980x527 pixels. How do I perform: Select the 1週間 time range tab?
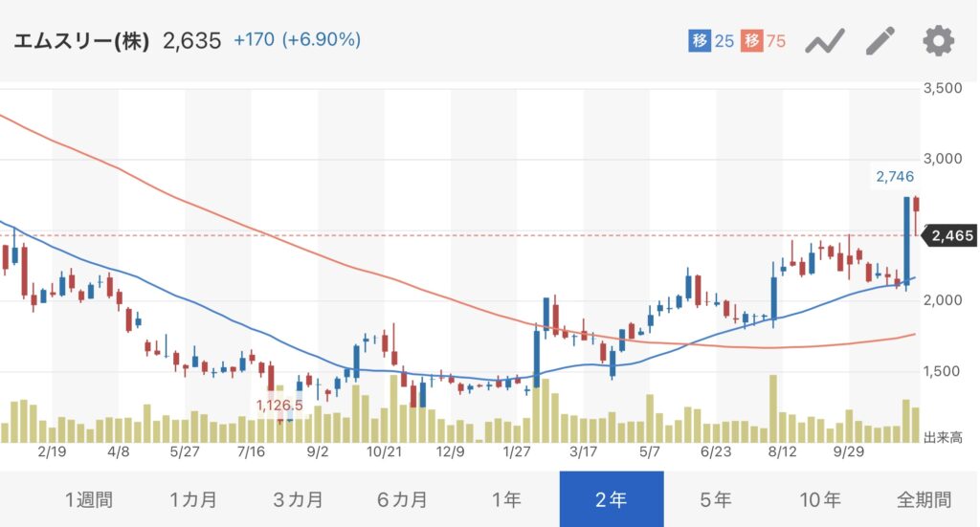coord(88,499)
